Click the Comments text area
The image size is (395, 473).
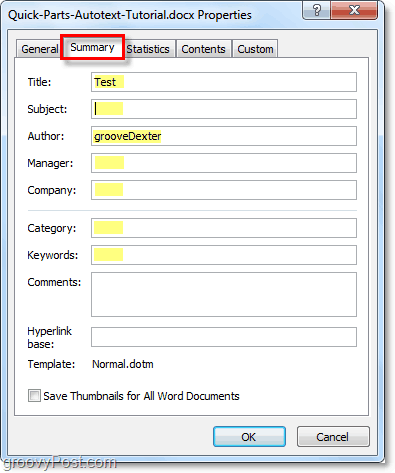tap(224, 294)
